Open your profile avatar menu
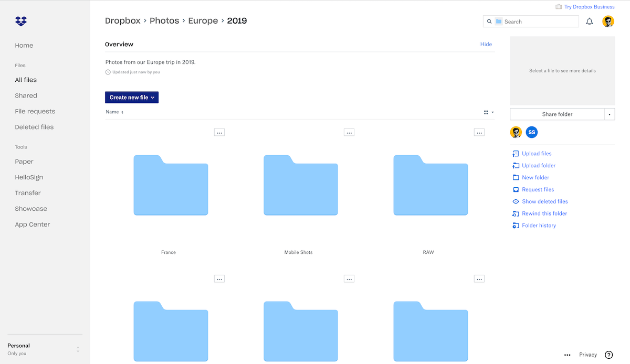This screenshot has width=630, height=364. click(x=608, y=21)
